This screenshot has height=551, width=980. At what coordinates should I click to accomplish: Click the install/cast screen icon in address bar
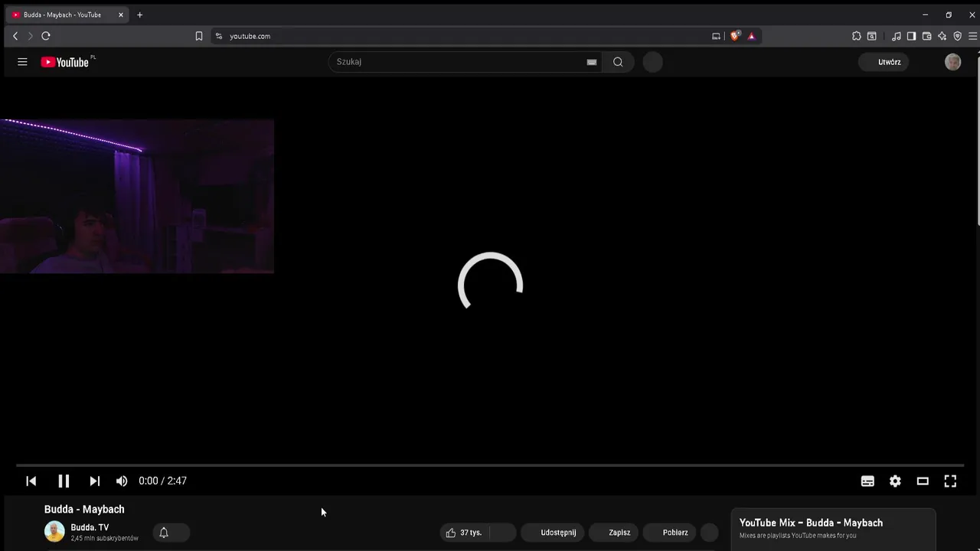(x=716, y=36)
